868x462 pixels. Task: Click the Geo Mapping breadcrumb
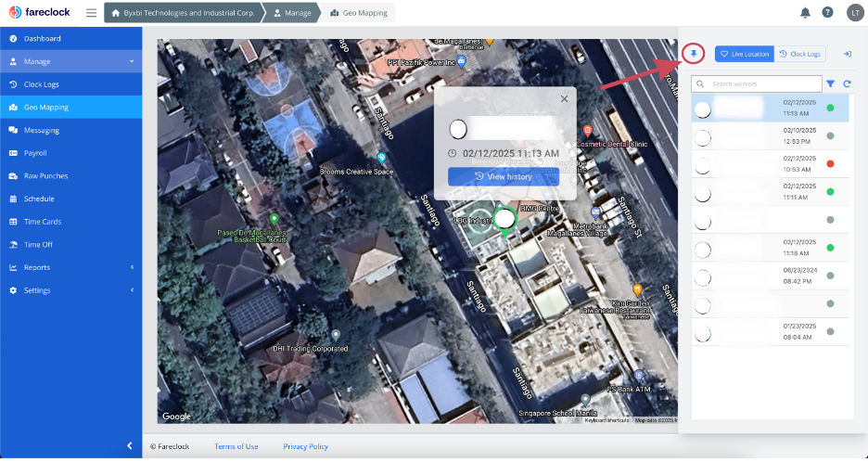point(359,13)
